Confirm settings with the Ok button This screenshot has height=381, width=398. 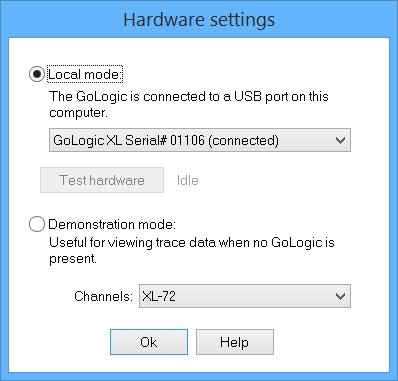pos(149,342)
